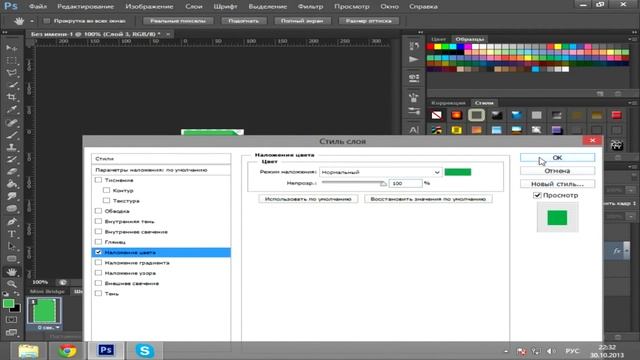Enable the Глянец effect checkbox
The image size is (640, 360).
[98, 242]
